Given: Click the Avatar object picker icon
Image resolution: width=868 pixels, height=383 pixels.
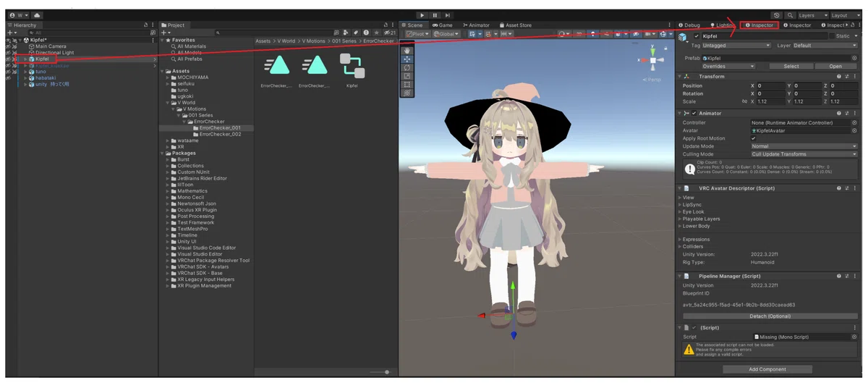Looking at the screenshot, I should pyautogui.click(x=854, y=130).
